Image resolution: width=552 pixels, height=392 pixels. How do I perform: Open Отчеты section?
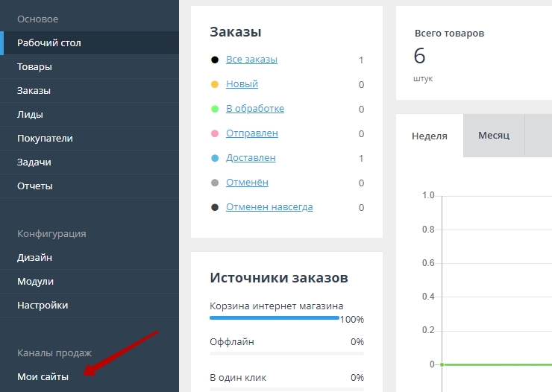[x=35, y=186]
